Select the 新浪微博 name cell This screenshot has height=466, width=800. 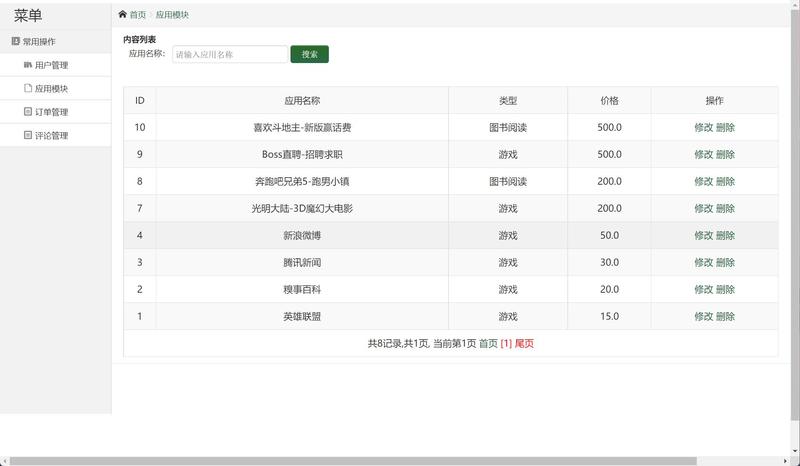(302, 236)
